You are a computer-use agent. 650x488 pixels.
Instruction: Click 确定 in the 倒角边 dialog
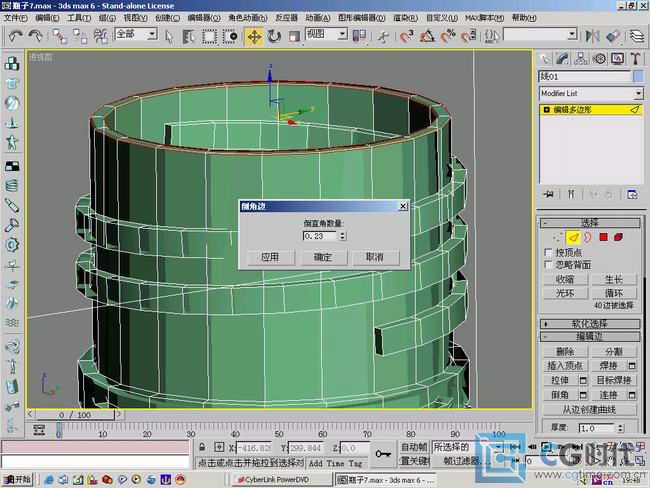pos(323,257)
